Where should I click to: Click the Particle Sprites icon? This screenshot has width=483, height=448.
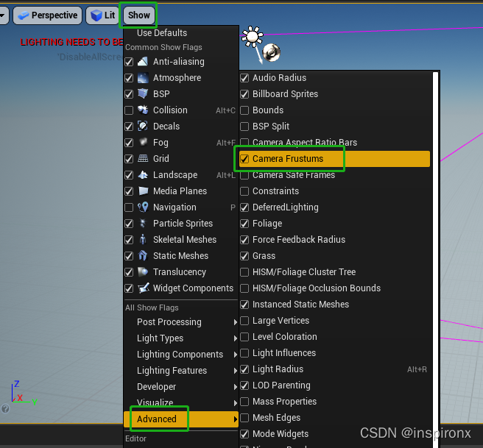(x=143, y=224)
